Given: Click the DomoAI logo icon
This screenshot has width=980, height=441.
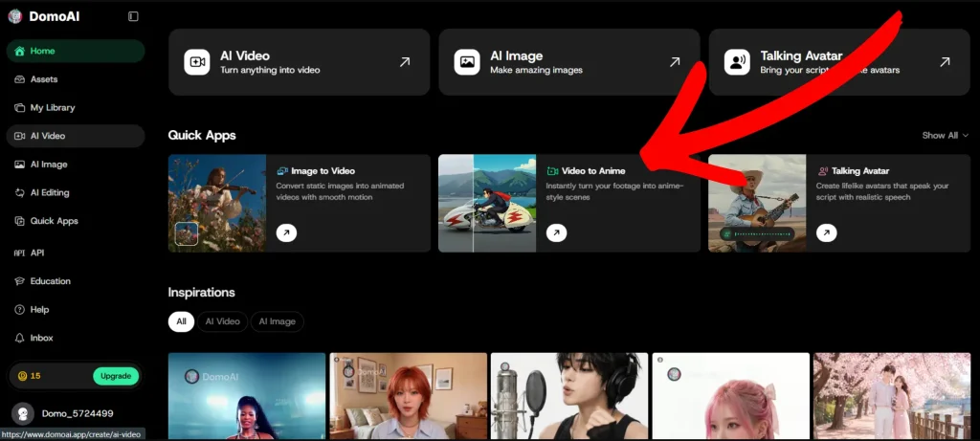Looking at the screenshot, I should click(15, 17).
